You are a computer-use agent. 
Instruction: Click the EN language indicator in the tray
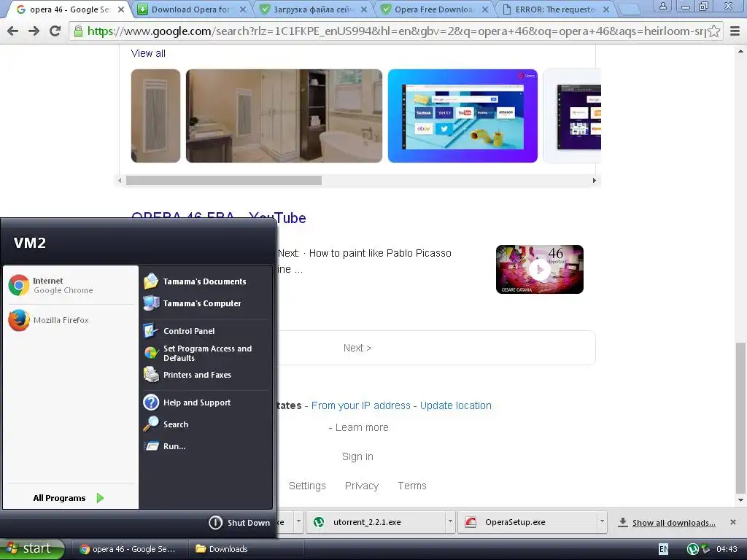(663, 549)
